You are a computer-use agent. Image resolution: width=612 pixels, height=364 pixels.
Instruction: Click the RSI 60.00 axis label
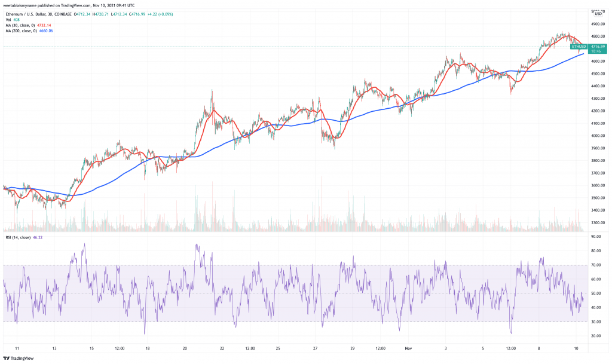(x=596, y=279)
